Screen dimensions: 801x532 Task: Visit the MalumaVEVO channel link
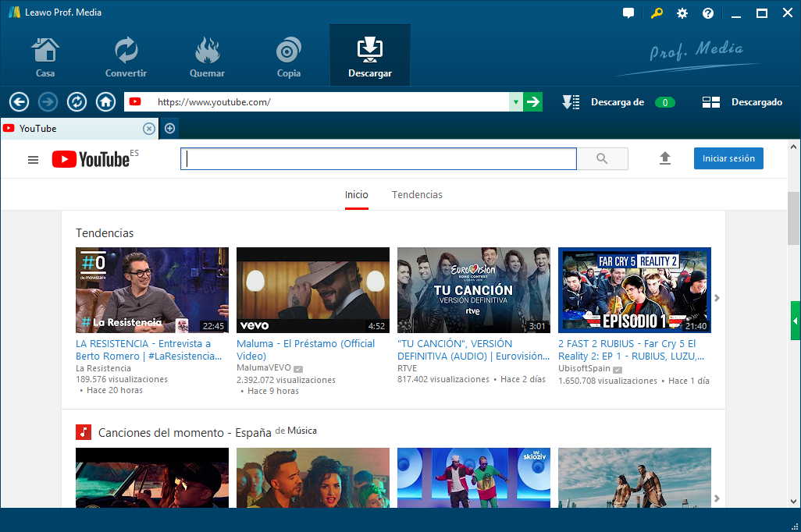264,367
